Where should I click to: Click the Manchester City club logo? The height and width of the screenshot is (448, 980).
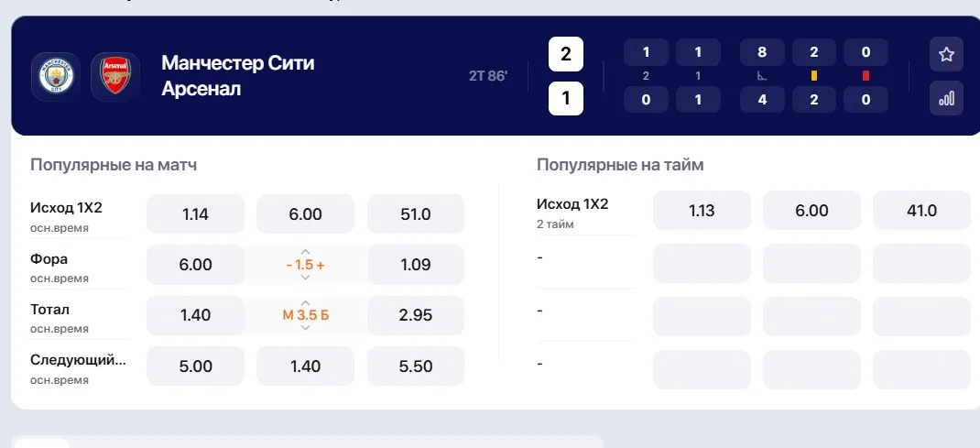coord(56,77)
